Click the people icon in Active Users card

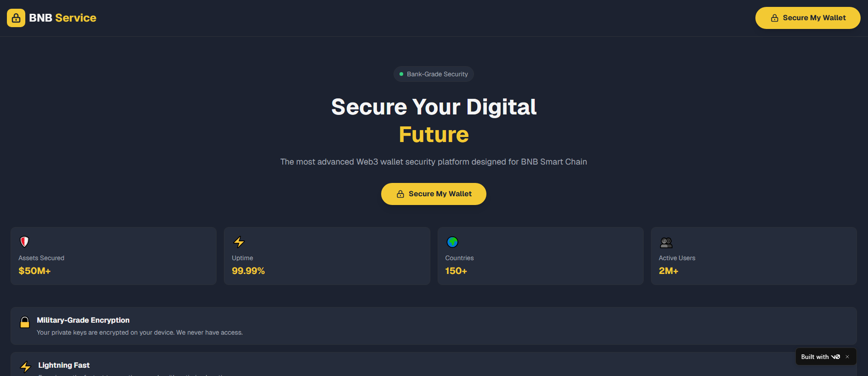coord(666,242)
